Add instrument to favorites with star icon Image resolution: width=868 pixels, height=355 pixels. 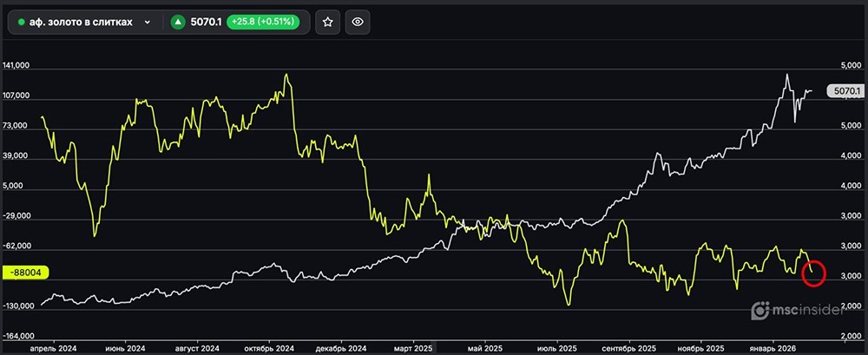[x=328, y=23]
